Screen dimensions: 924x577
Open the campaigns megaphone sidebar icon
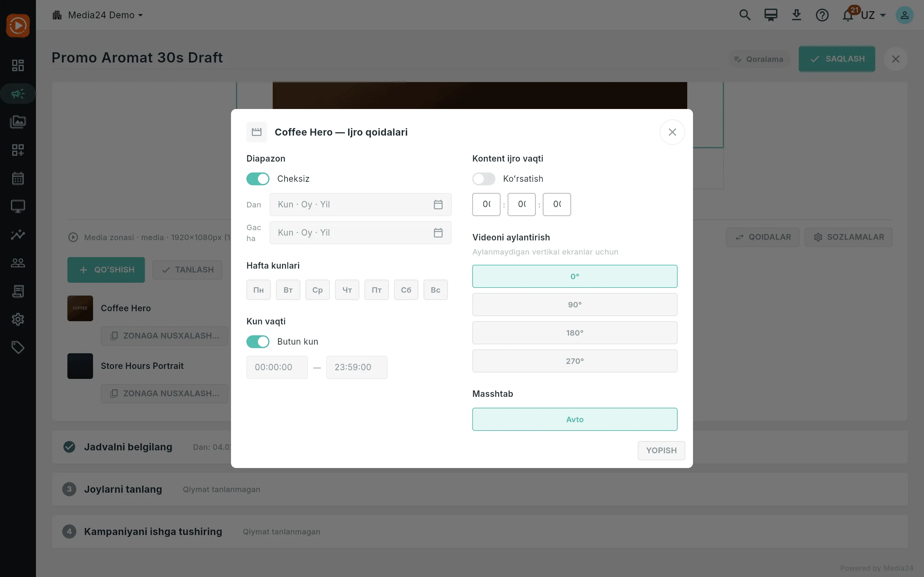[x=18, y=94]
